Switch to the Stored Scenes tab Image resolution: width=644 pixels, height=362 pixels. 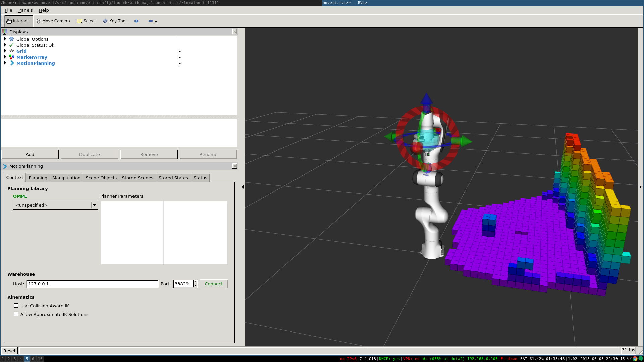click(x=138, y=178)
